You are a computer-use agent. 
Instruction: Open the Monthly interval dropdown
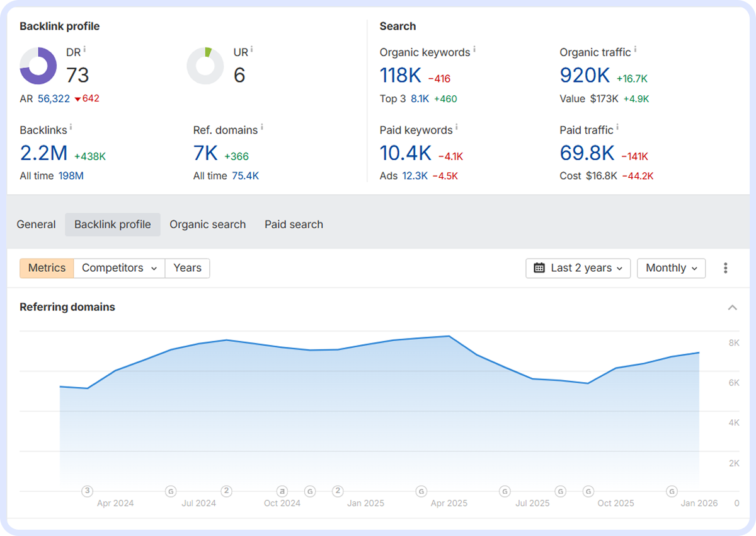[671, 268]
